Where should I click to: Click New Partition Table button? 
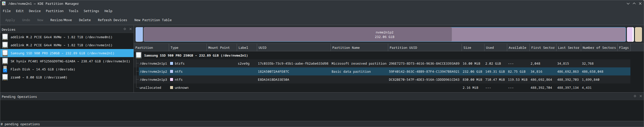click(153, 20)
